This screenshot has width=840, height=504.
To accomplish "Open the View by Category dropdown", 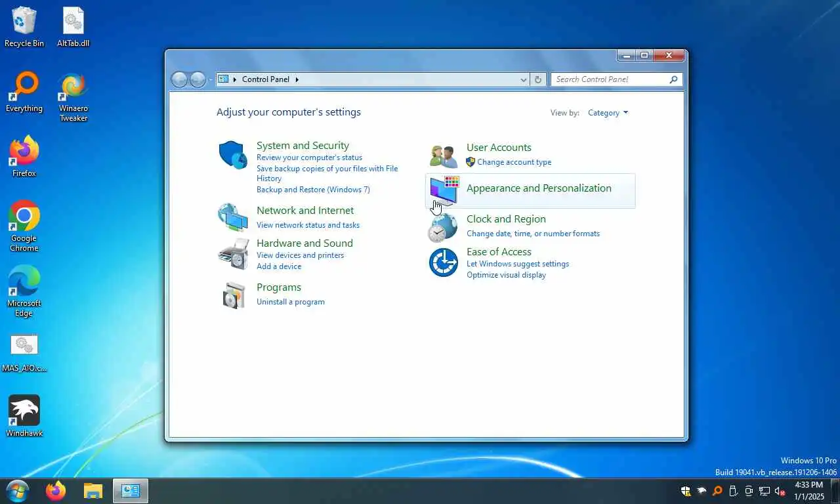I will 608,113.
